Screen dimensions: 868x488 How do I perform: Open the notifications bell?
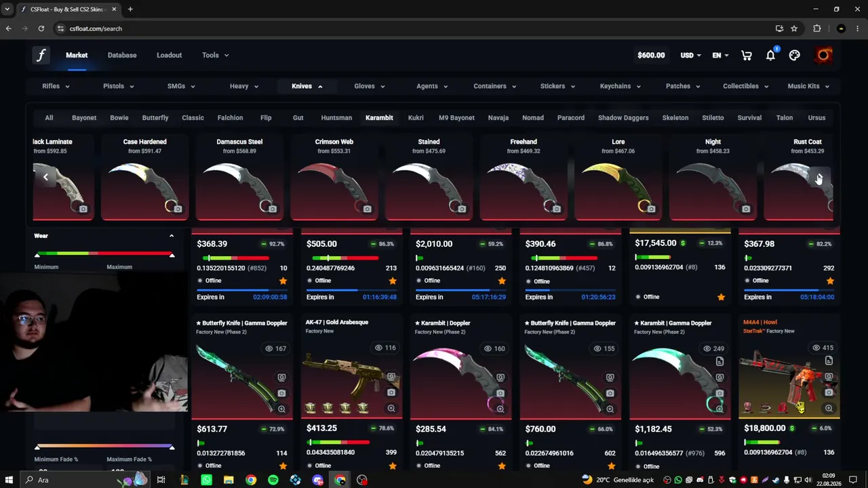pyautogui.click(x=770, y=56)
